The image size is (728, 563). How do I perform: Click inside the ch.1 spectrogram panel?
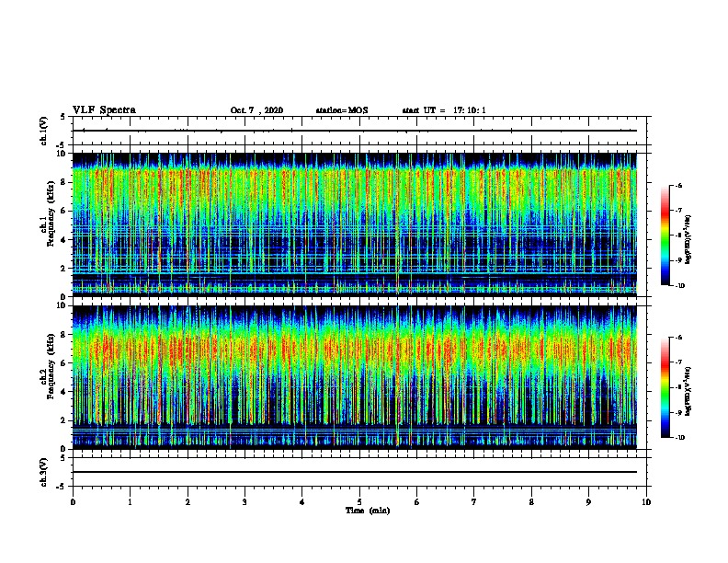point(355,224)
